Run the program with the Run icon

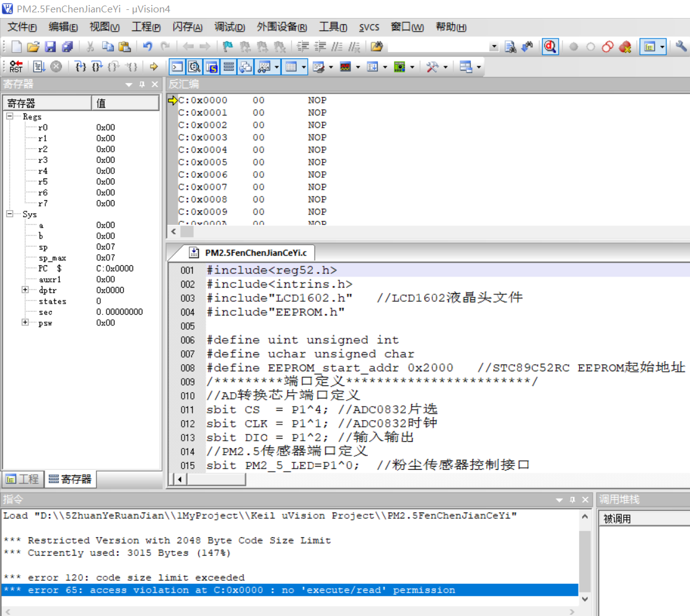tap(39, 67)
